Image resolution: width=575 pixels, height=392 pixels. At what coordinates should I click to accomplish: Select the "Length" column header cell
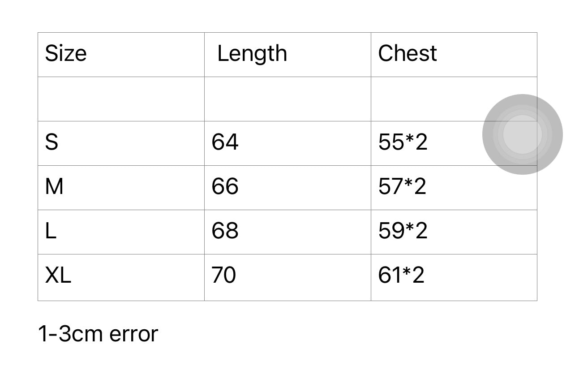[x=252, y=54]
